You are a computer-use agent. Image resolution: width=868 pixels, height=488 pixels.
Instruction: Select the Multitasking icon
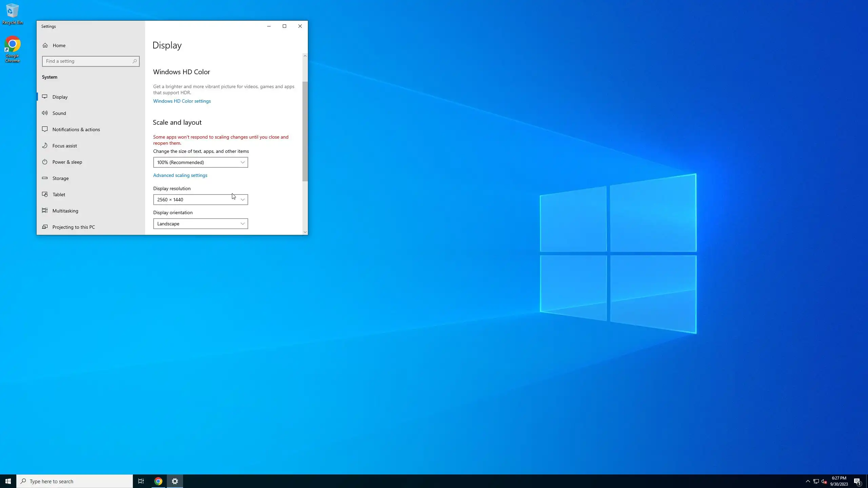[x=45, y=211]
